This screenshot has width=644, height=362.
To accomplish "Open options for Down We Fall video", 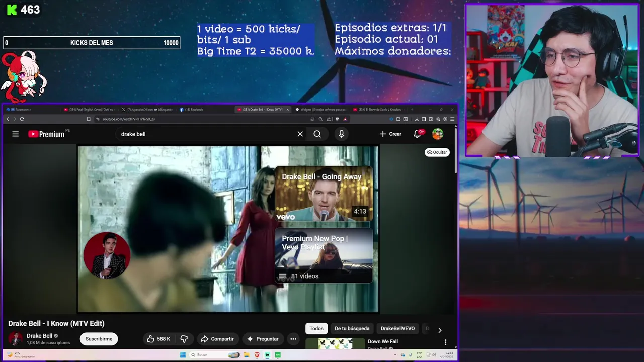I will tap(445, 342).
